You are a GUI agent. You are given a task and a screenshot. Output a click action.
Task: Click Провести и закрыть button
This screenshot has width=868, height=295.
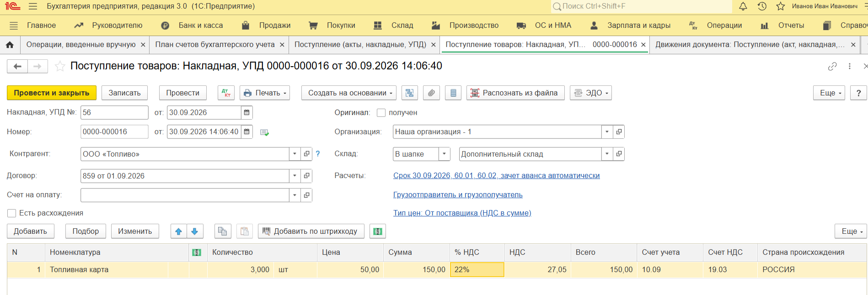pos(52,93)
